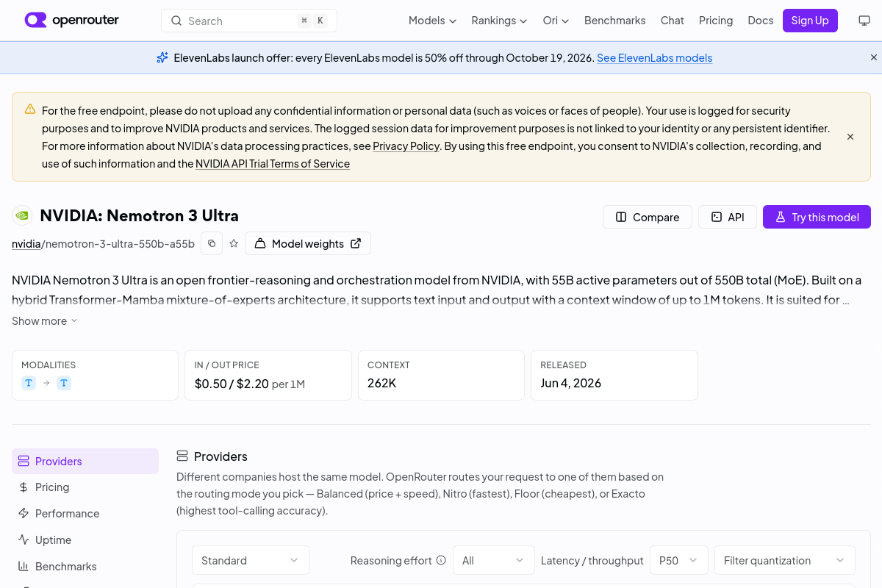
Task: Open the Filter quantization dropdown
Action: [785, 560]
